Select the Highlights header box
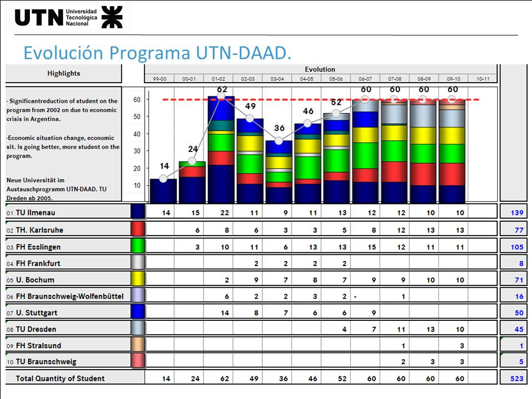This screenshot has width=532, height=399. (x=63, y=73)
